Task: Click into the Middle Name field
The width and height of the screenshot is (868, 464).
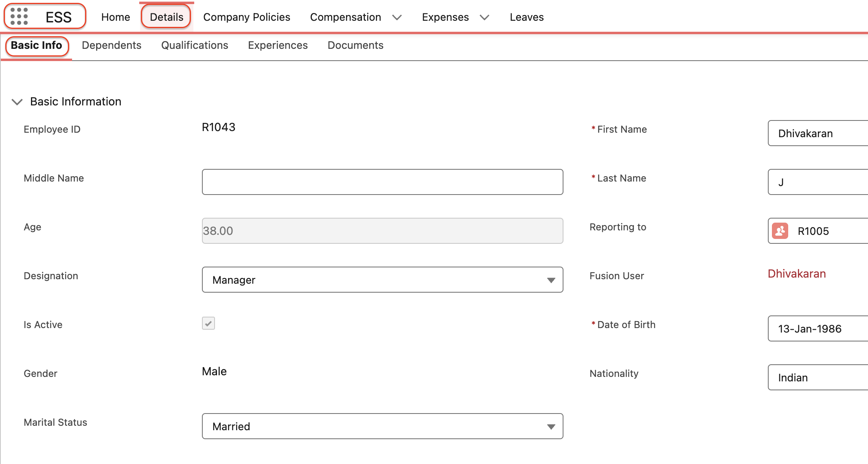Action: [x=382, y=182]
